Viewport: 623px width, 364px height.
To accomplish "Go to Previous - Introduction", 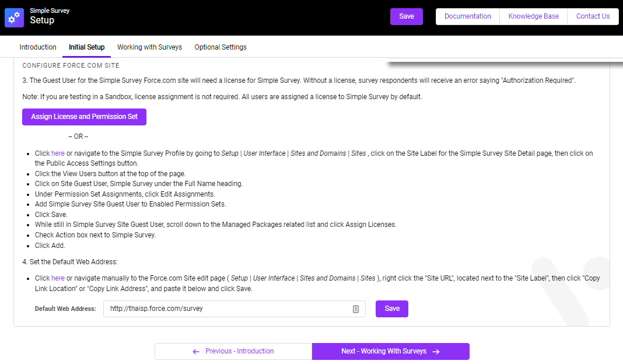I will pos(233,351).
